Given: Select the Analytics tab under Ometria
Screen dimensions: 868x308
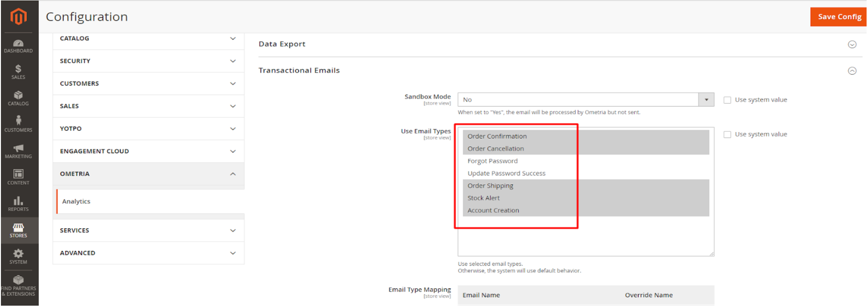Looking at the screenshot, I should tap(150, 201).
